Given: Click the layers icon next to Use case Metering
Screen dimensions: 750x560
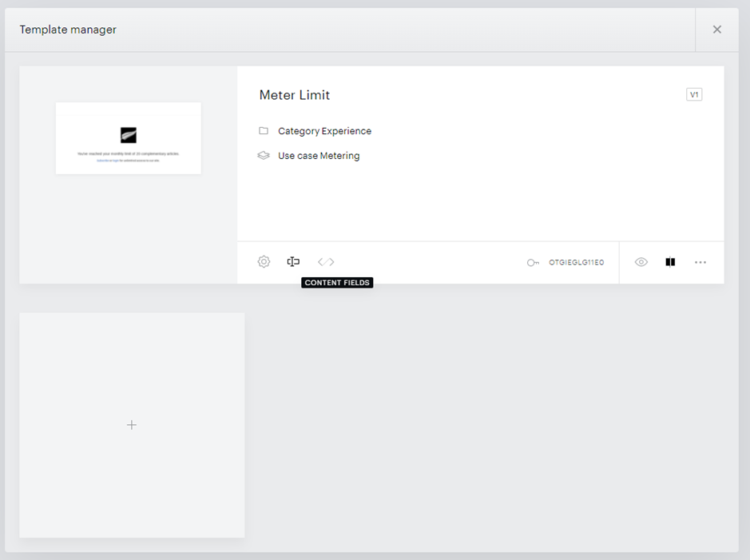Looking at the screenshot, I should 264,156.
